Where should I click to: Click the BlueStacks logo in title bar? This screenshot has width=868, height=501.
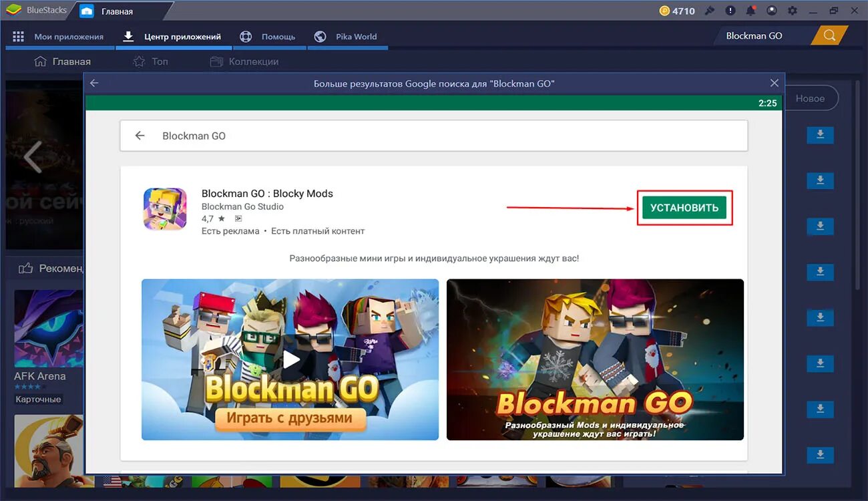point(13,11)
